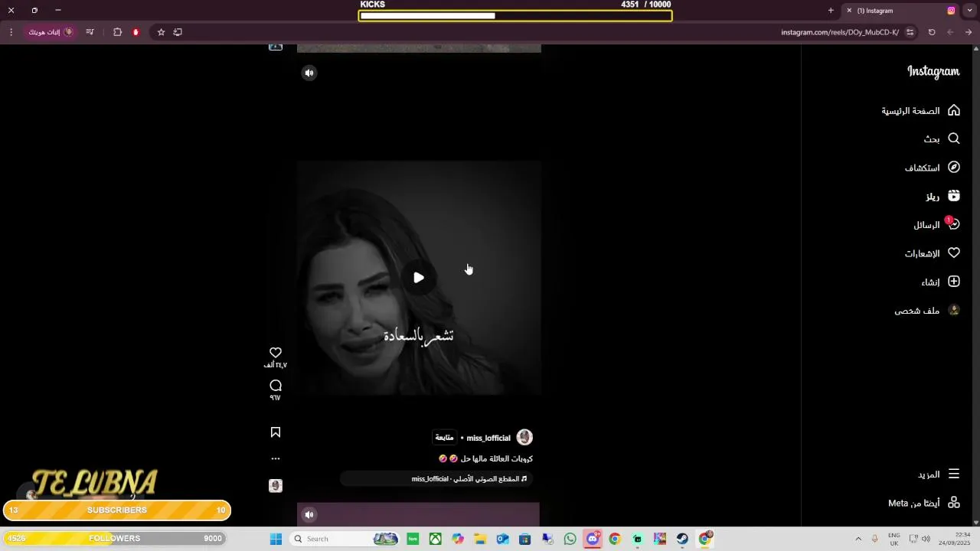
Task: Open the Windows Start menu
Action: click(x=276, y=539)
